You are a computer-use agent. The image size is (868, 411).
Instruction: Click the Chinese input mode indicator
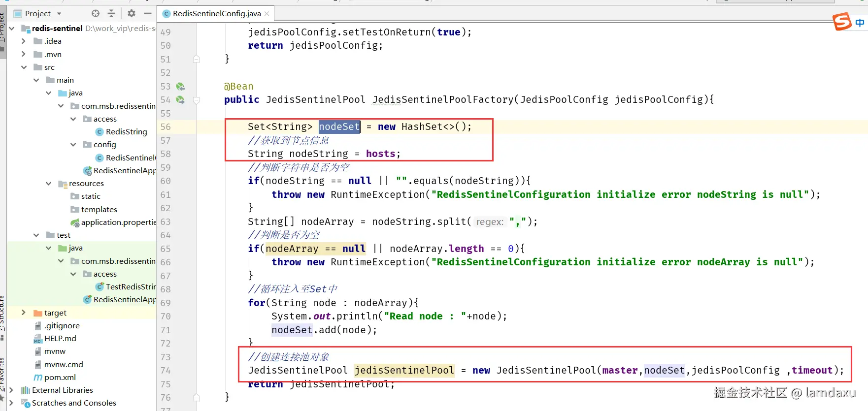(860, 23)
